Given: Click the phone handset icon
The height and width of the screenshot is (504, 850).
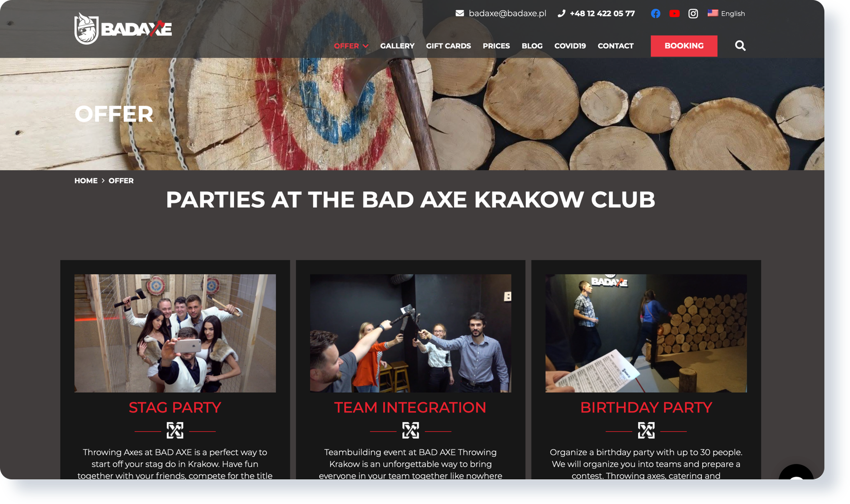Looking at the screenshot, I should pos(561,13).
